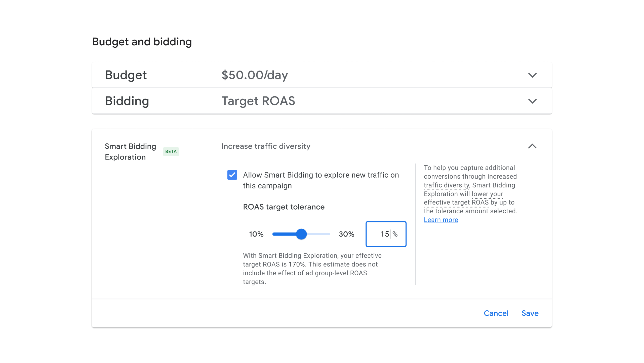Viewport: 644px width, 363px height.
Task: Expand the Bidding section chevron
Action: 532,101
